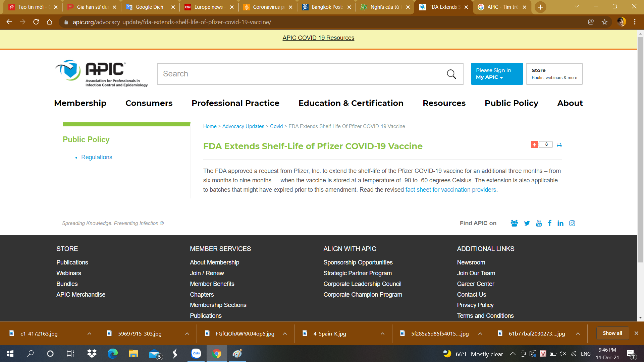The height and width of the screenshot is (362, 644).
Task: Reload the current page
Action: [36, 22]
